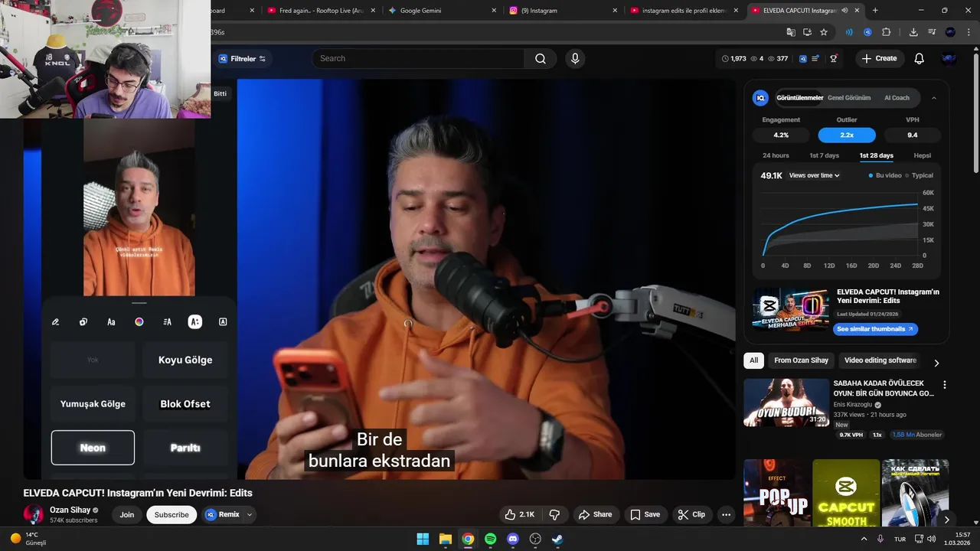Image resolution: width=980 pixels, height=551 pixels.
Task: Click the vidIQ logo in insights panel
Action: [760, 98]
